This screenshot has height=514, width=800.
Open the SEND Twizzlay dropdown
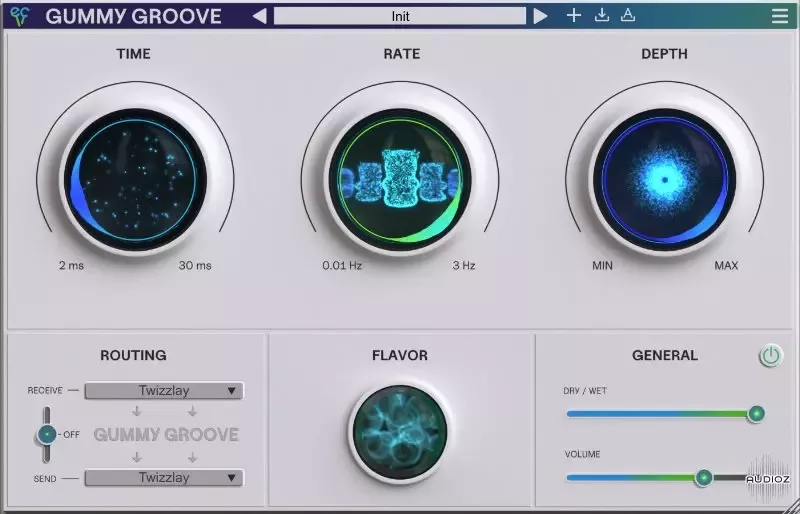click(164, 478)
